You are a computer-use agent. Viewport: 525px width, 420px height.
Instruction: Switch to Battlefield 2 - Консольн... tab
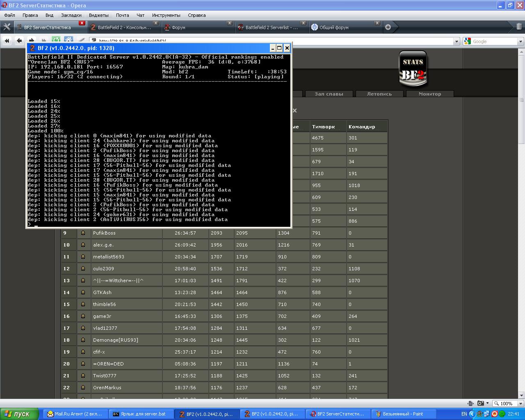click(x=124, y=27)
